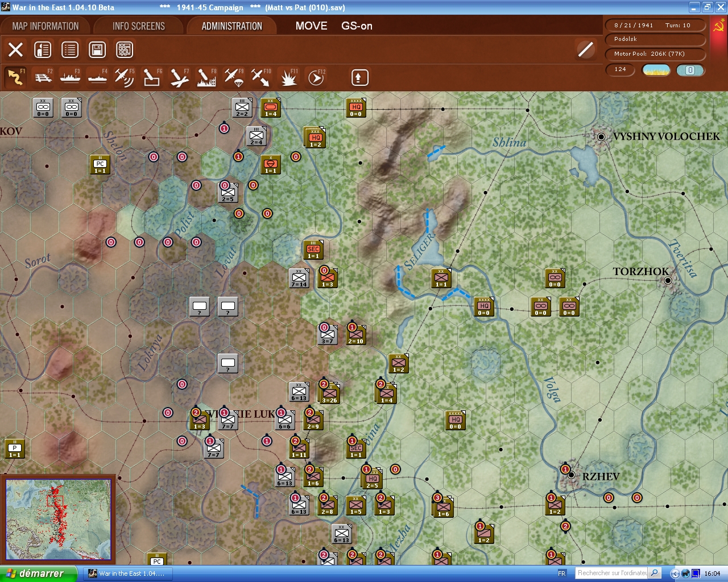Click the F11 explosion icon

tap(288, 77)
